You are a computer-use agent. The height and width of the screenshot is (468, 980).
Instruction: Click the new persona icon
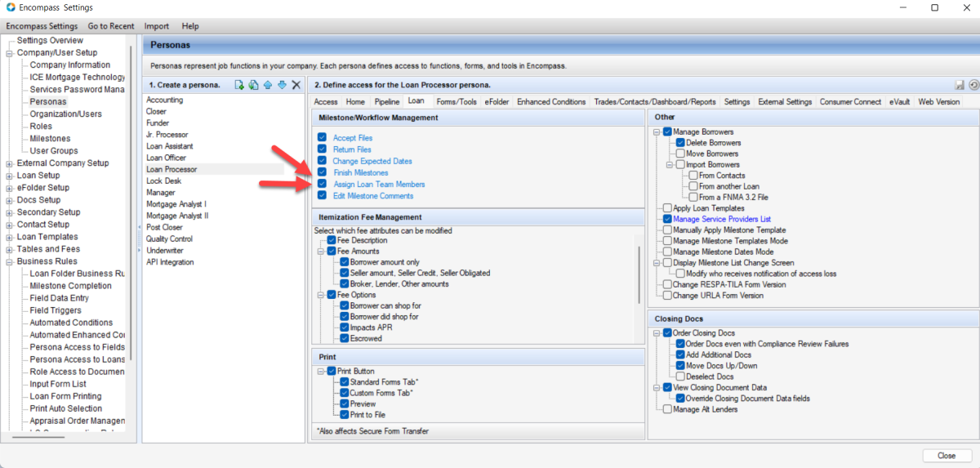coord(239,85)
